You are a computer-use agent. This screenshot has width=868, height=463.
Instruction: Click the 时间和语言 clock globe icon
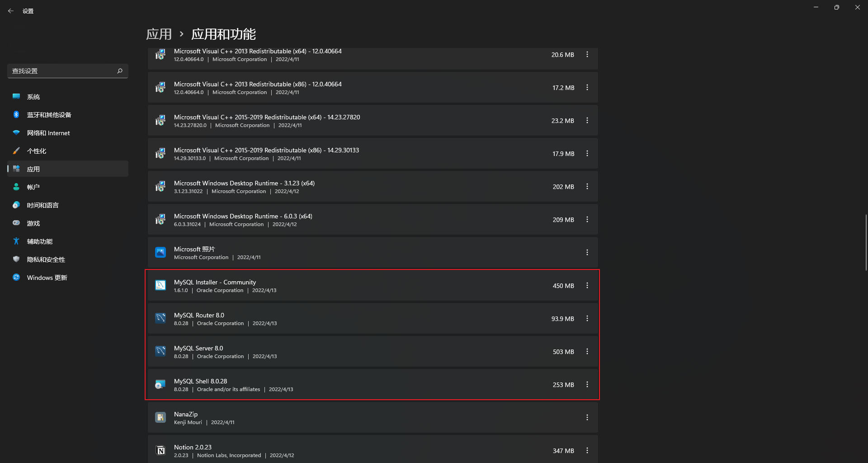tap(16, 205)
